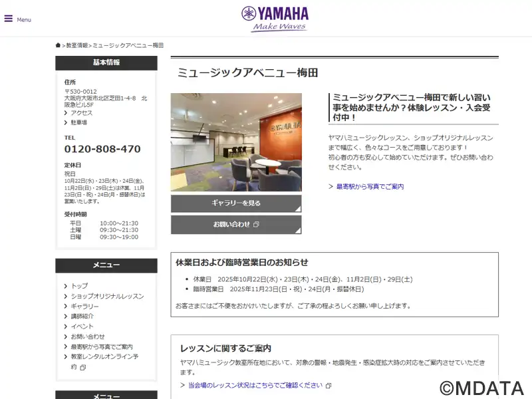Select 最寄駅から写真でご案内 in sidebar menu
Screen dimensions: 532x399
point(102,346)
